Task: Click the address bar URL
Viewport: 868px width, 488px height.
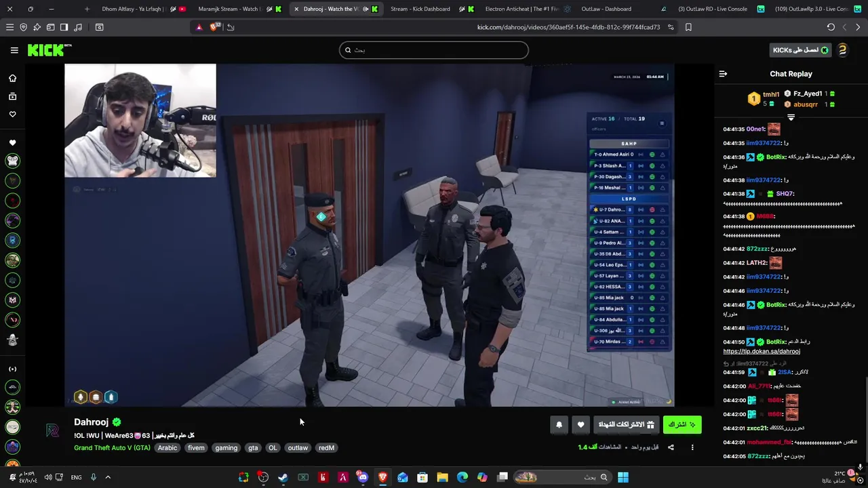Action: point(568,27)
